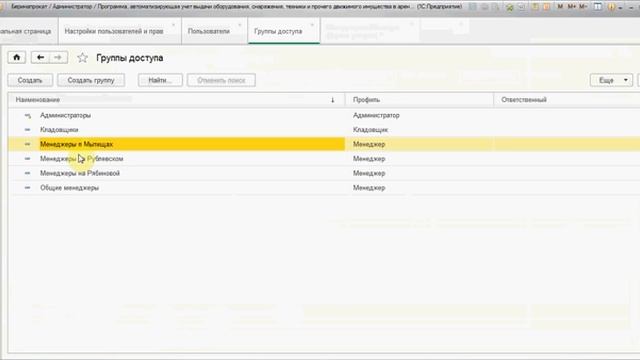The width and height of the screenshot is (640, 360).
Task: Close the Настройки пользователей и прав tab
Action: pyautogui.click(x=173, y=25)
